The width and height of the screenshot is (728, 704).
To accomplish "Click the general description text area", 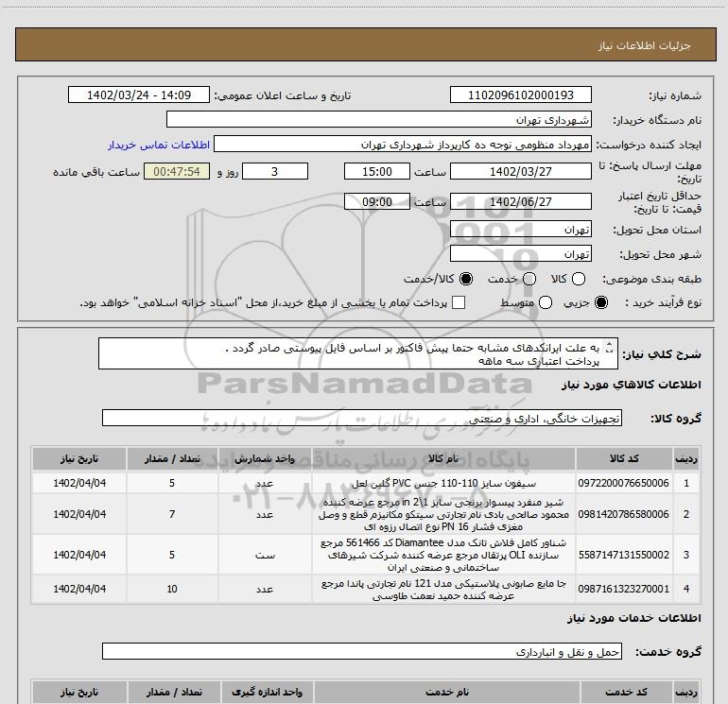I will pyautogui.click(x=358, y=353).
